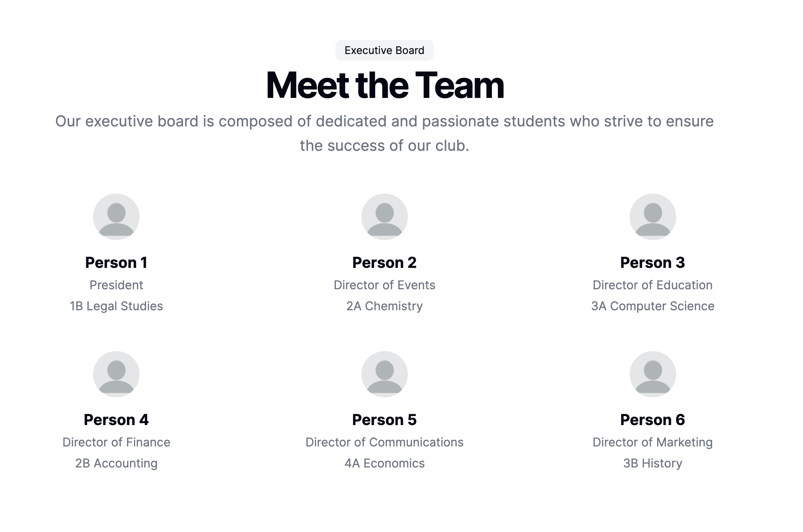Click the Director of Events text
803x532 pixels.
(384, 285)
